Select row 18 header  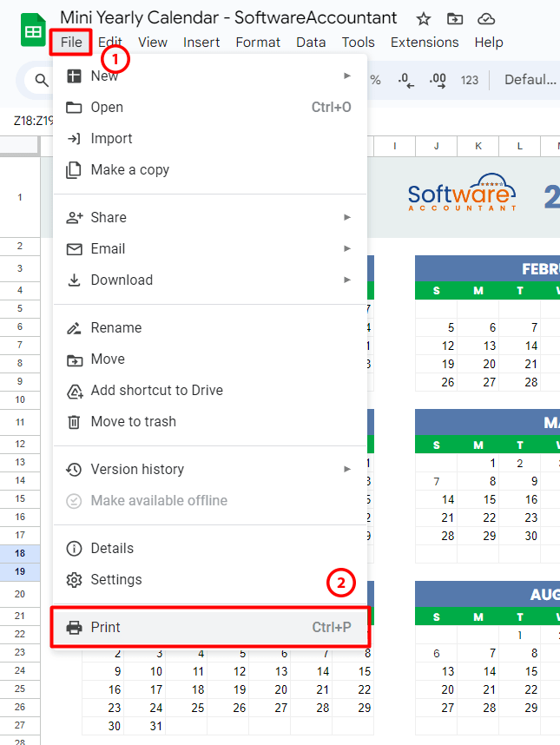[x=20, y=553]
